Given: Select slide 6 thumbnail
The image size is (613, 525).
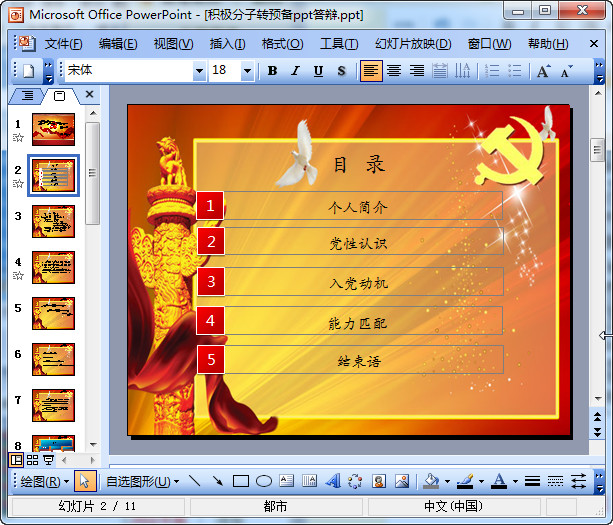Looking at the screenshot, I should pyautogui.click(x=53, y=359).
